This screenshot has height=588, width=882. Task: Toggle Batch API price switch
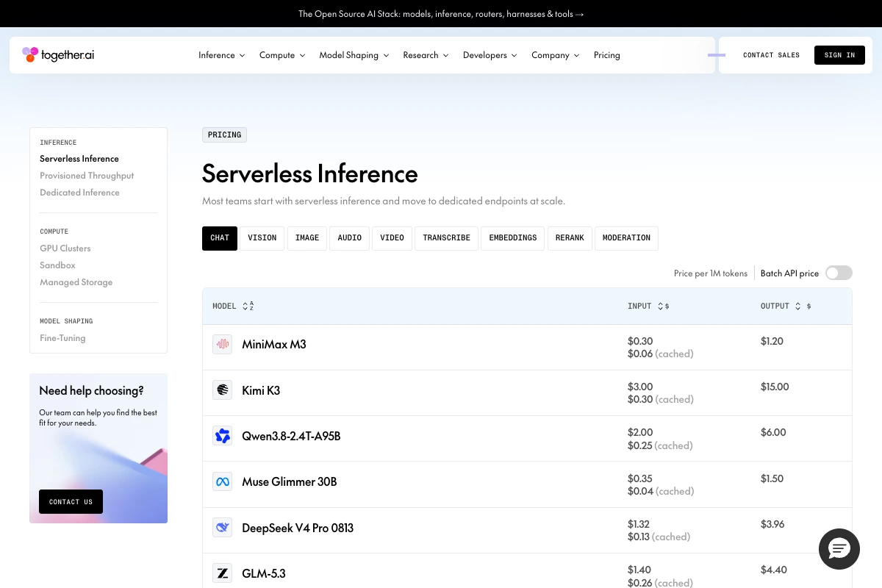pos(839,273)
